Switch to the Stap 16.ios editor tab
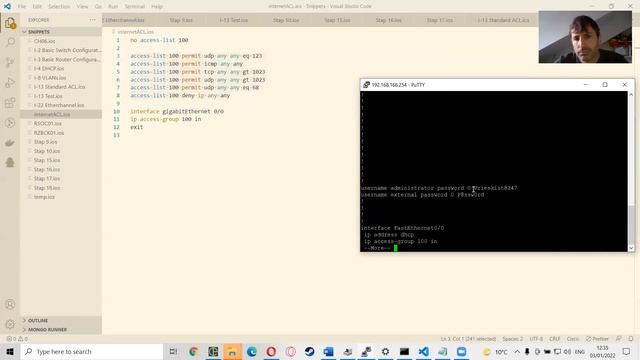640x360 pixels. click(388, 20)
